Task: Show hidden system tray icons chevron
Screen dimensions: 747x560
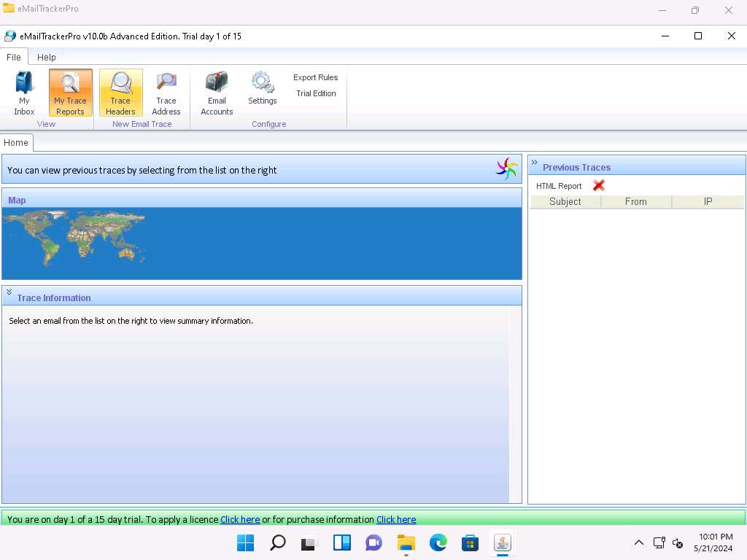Action: (x=638, y=542)
